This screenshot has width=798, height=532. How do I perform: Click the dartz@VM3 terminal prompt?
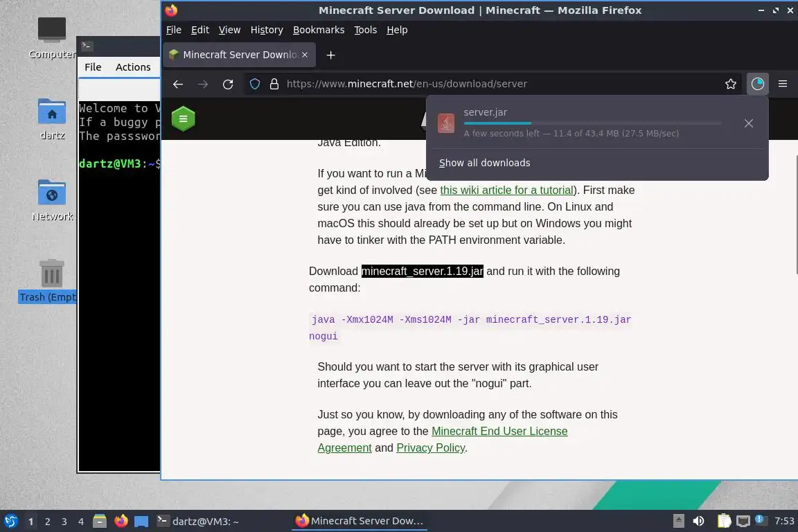(x=120, y=164)
